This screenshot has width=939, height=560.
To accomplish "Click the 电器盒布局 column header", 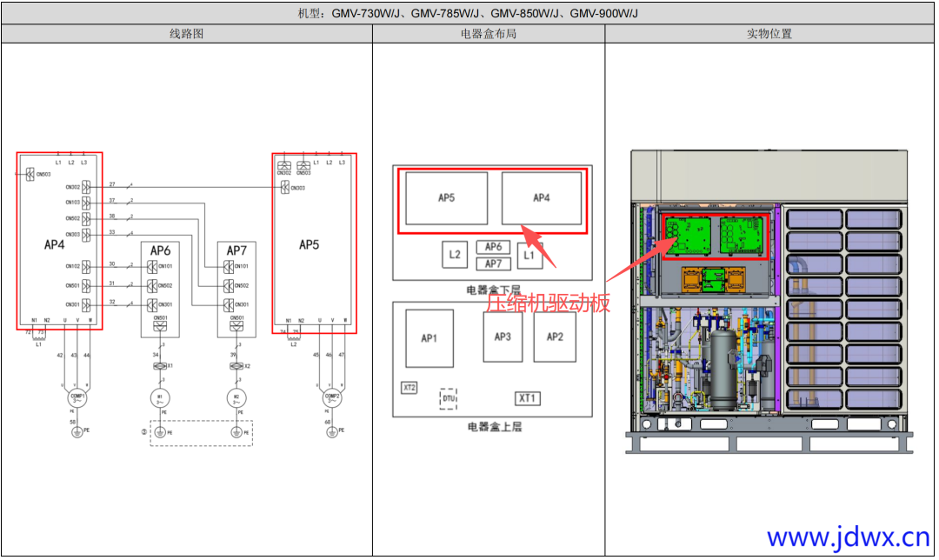I will click(x=489, y=34).
